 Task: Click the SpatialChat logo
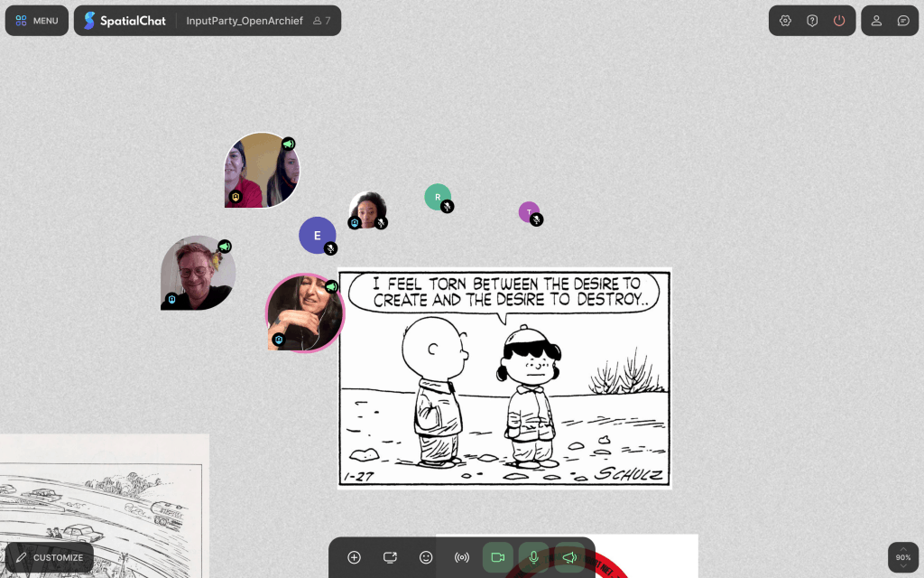tap(125, 21)
